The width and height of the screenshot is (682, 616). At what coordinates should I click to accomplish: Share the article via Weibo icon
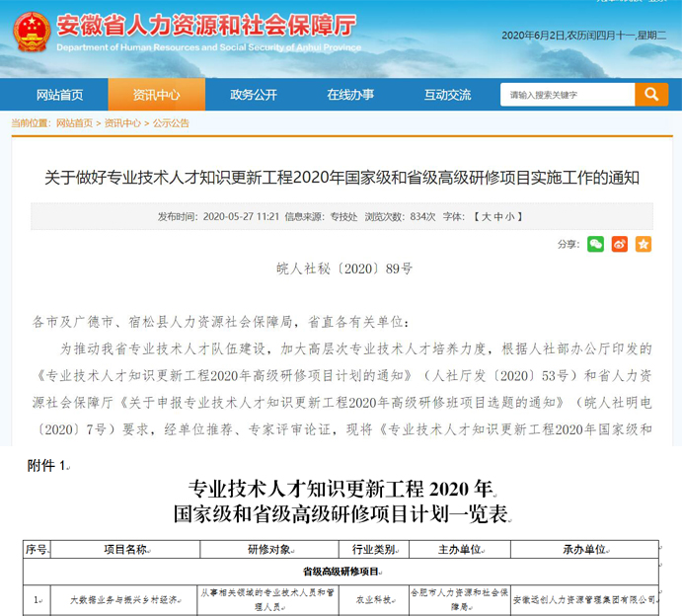click(x=620, y=244)
